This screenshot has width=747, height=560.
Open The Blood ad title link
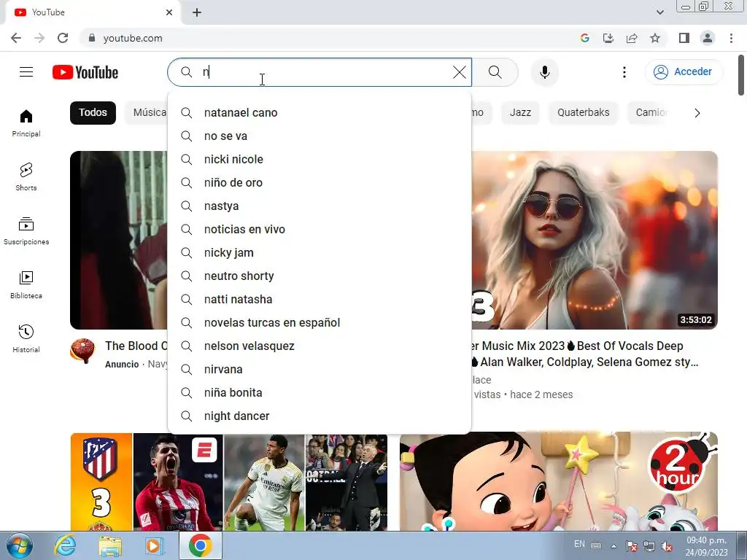pos(136,346)
